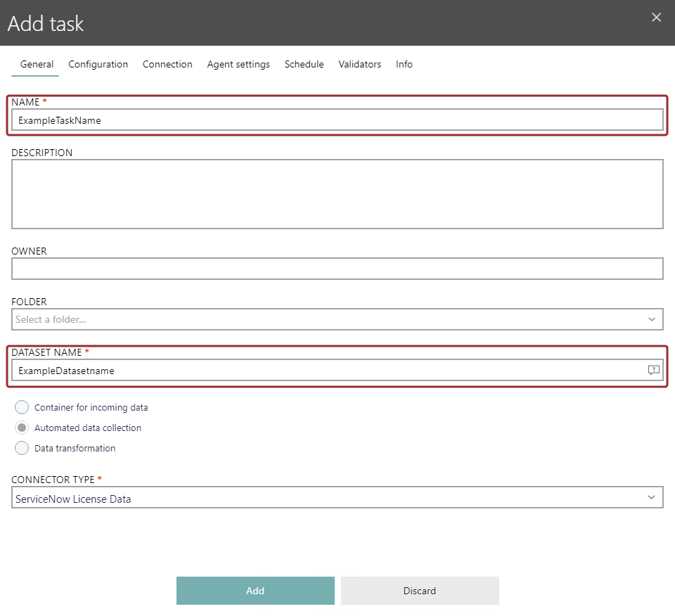Switch to the Configuration tab
The image size is (675, 616).
point(98,64)
